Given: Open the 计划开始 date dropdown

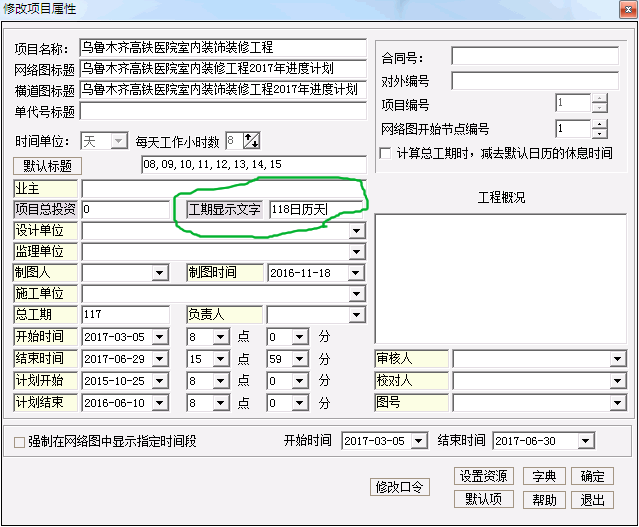Looking at the screenshot, I should pos(160,381).
